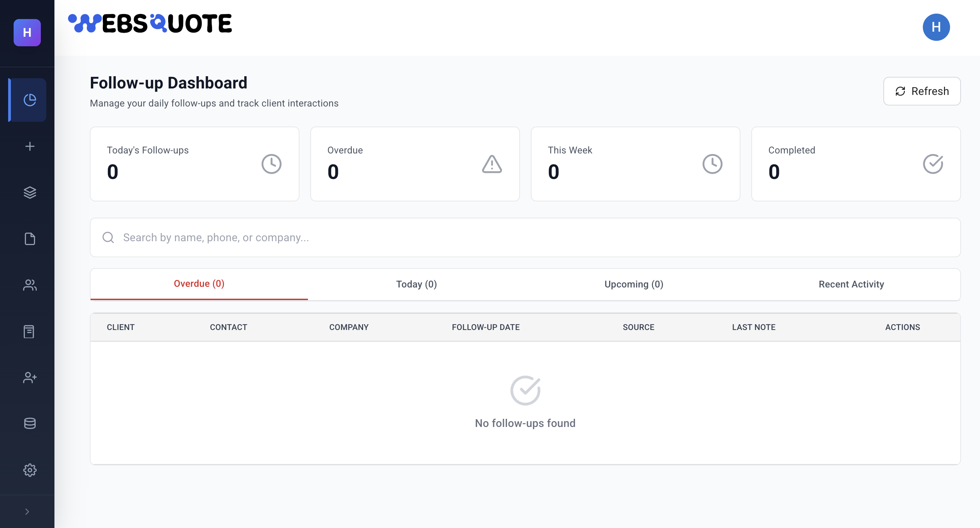
Task: Open the document icon in the sidebar
Action: pyautogui.click(x=29, y=239)
